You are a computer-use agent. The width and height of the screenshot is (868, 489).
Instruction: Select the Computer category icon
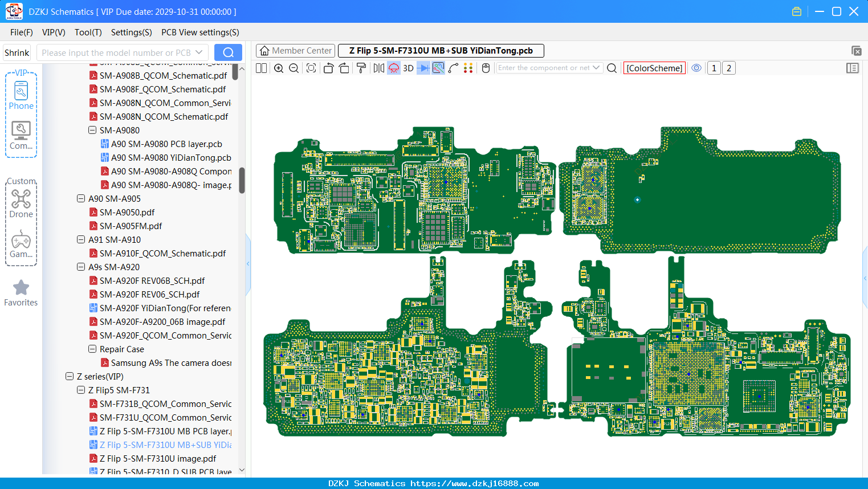pyautogui.click(x=21, y=136)
